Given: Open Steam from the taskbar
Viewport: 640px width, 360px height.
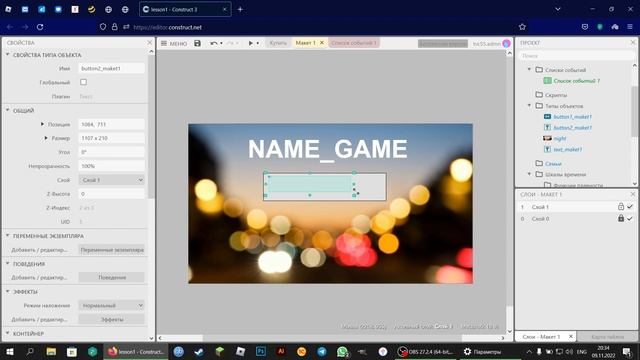Looking at the screenshot, I should (x=199, y=351).
